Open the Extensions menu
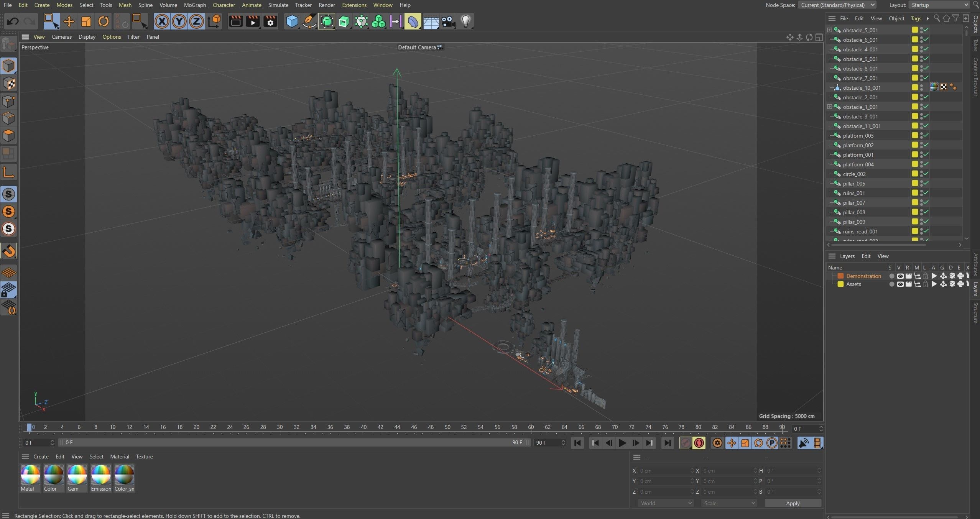This screenshot has width=980, height=519. point(354,5)
